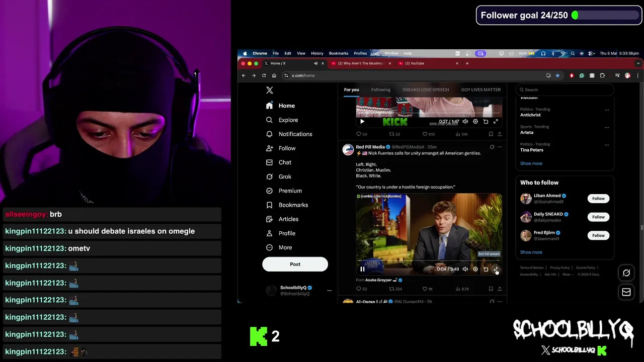
Task: Open more options for Antichrist trend
Action: [x=607, y=110]
